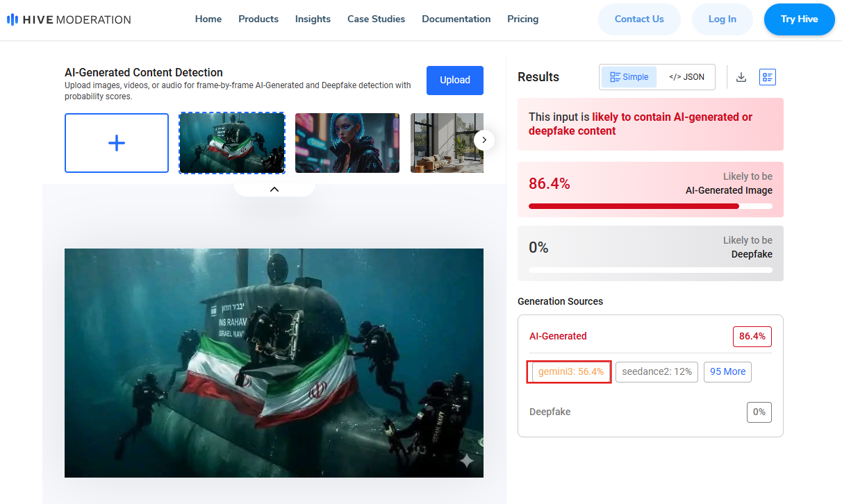Select the cyberpunk woman sample thumbnail
842x504 pixels.
point(347,143)
